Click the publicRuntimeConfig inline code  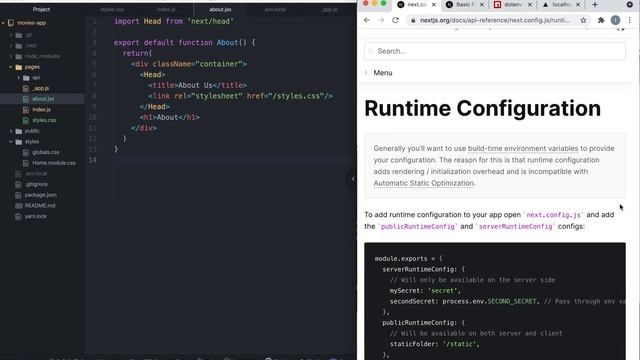[418, 226]
